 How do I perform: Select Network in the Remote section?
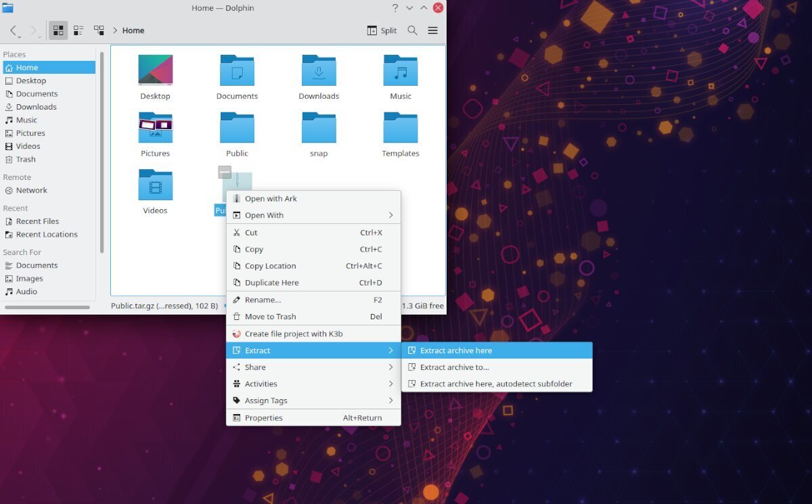pyautogui.click(x=31, y=190)
